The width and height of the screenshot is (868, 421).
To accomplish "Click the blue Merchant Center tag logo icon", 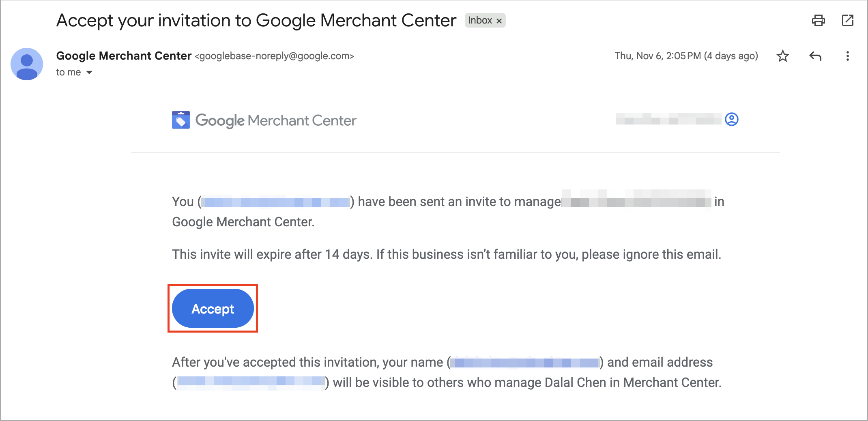I will point(181,120).
